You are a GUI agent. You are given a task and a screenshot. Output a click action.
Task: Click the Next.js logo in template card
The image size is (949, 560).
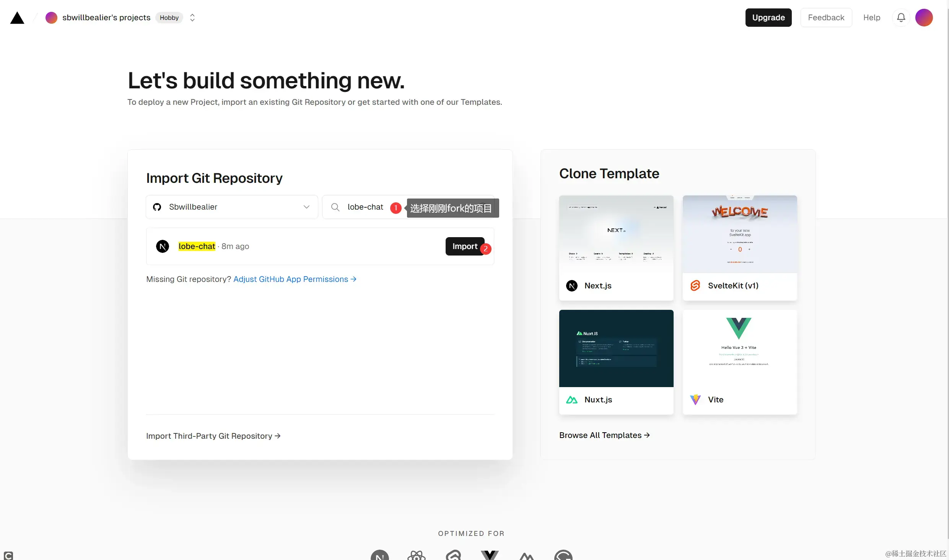pyautogui.click(x=572, y=286)
